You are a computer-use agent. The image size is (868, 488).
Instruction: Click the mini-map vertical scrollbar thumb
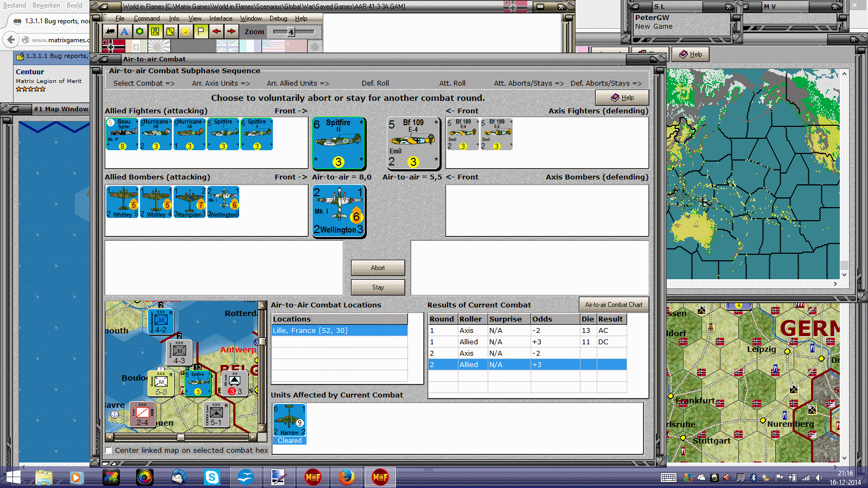click(x=262, y=341)
